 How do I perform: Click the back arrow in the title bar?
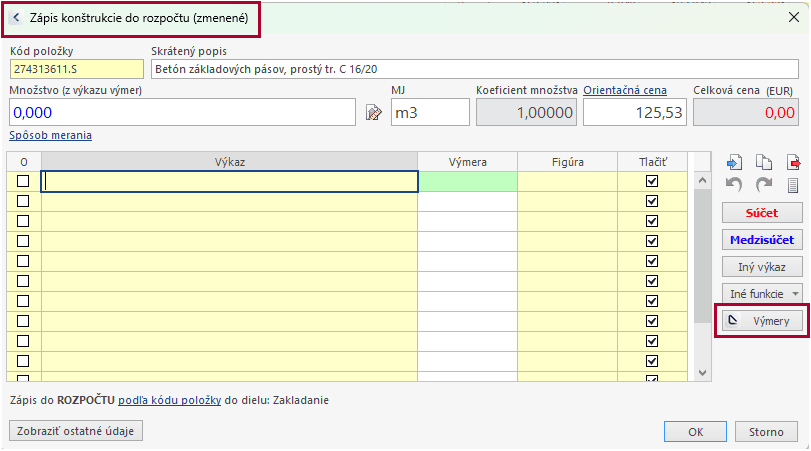tap(16, 18)
